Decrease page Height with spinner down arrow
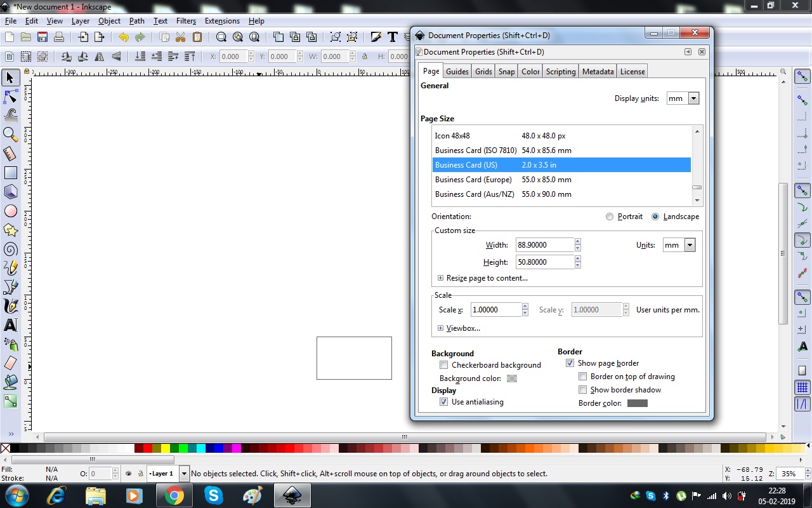The height and width of the screenshot is (508, 812). (578, 265)
